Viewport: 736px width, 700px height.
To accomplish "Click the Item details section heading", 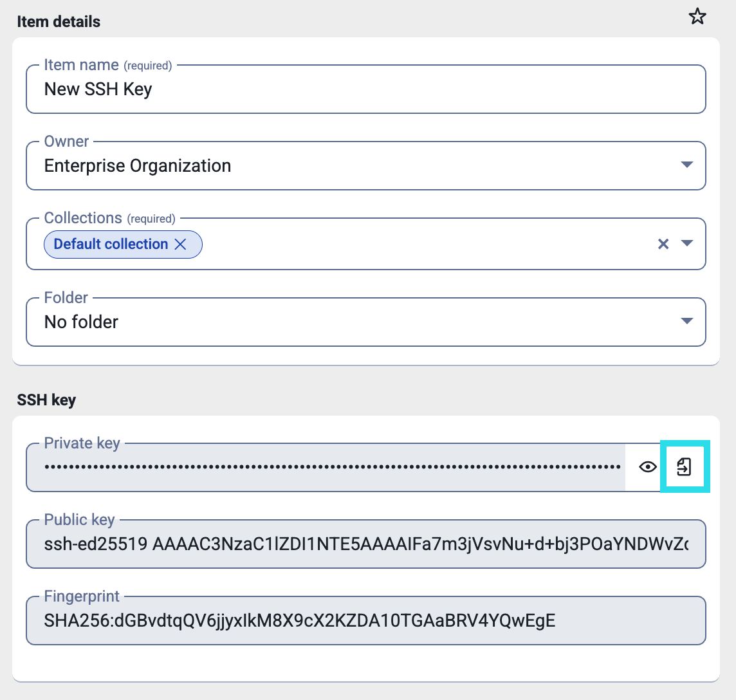I will click(59, 22).
